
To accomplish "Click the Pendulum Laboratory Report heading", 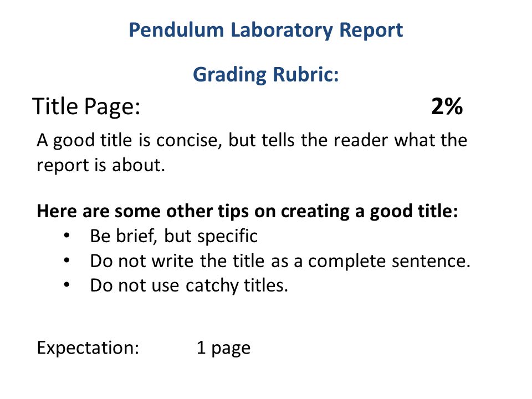I will point(266,30).
